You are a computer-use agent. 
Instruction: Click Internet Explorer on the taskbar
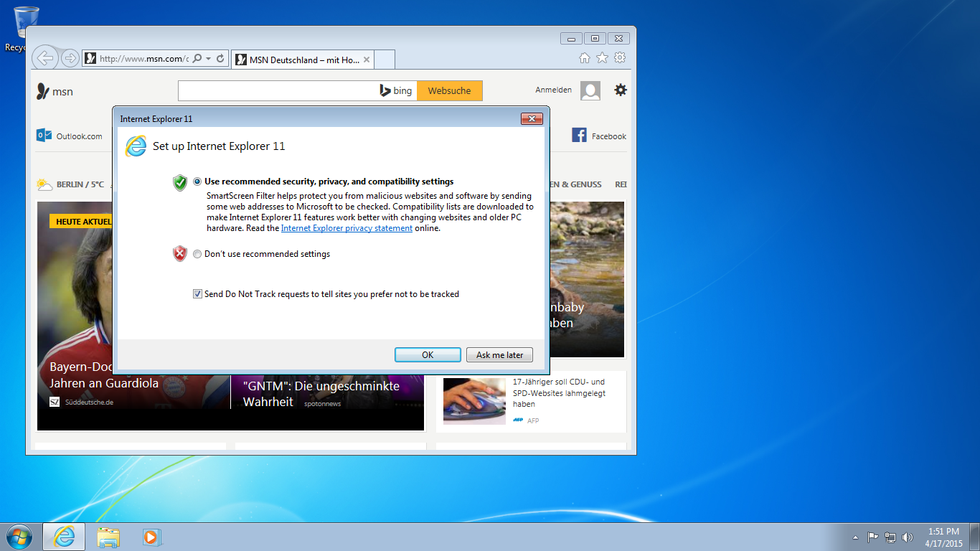tap(64, 537)
